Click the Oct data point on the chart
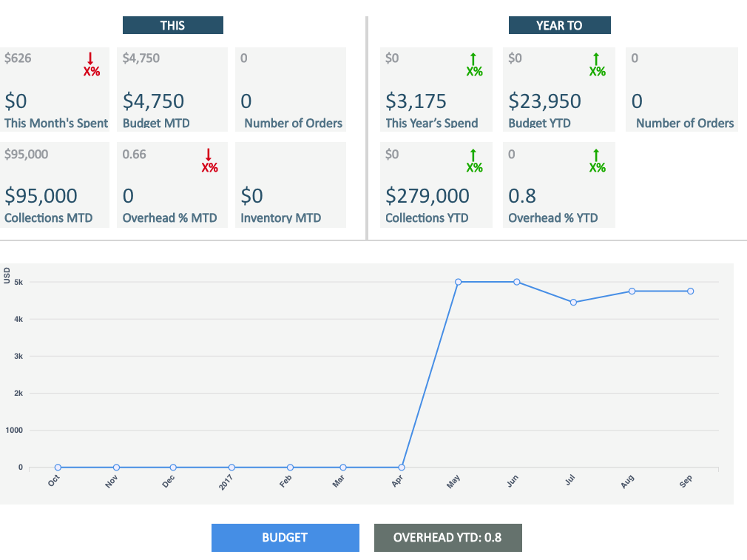The width and height of the screenshot is (747, 560). click(x=58, y=468)
